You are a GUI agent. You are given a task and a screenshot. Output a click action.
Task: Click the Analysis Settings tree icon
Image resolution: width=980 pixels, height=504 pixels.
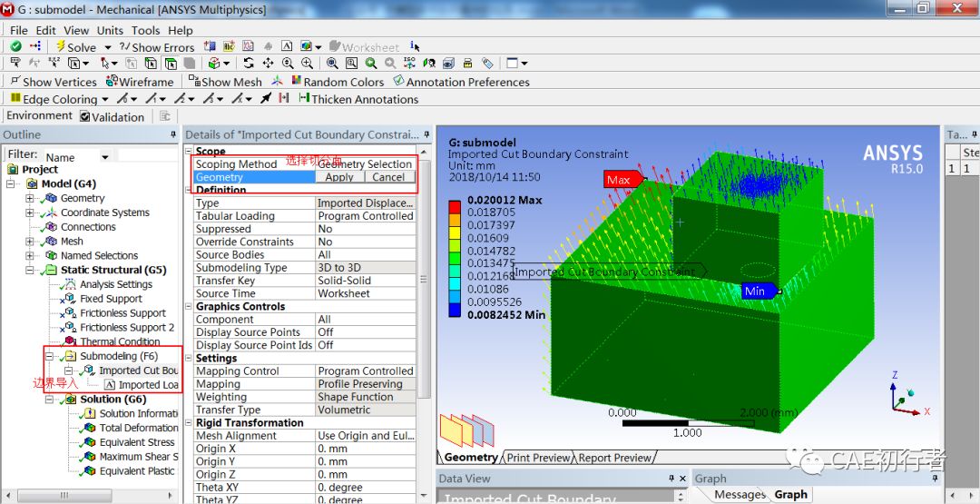(71, 284)
